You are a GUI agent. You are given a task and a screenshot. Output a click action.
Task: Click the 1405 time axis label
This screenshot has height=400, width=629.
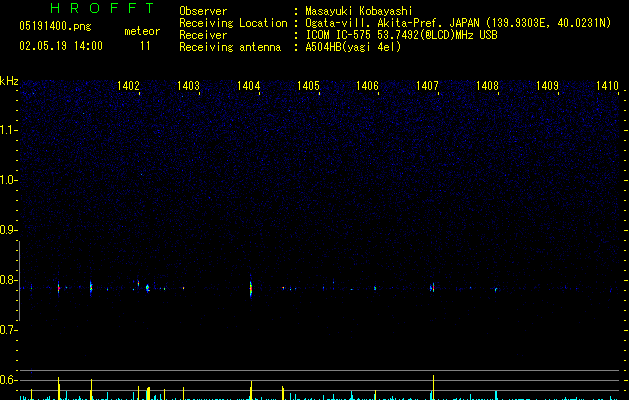308,86
